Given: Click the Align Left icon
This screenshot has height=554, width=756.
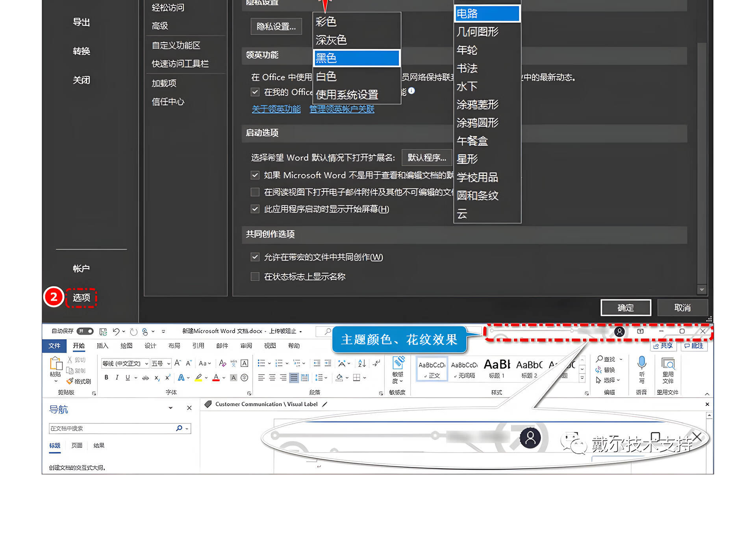Looking at the screenshot, I should pyautogui.click(x=261, y=378).
